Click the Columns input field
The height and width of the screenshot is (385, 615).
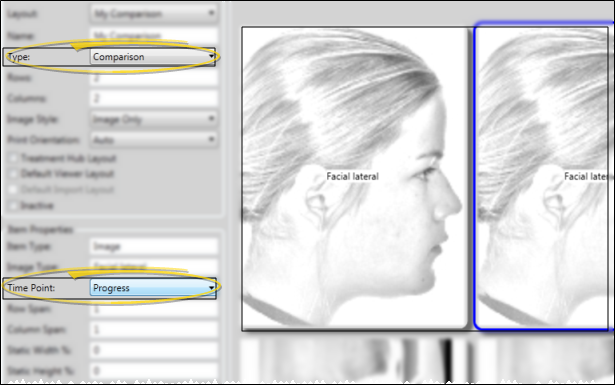154,98
